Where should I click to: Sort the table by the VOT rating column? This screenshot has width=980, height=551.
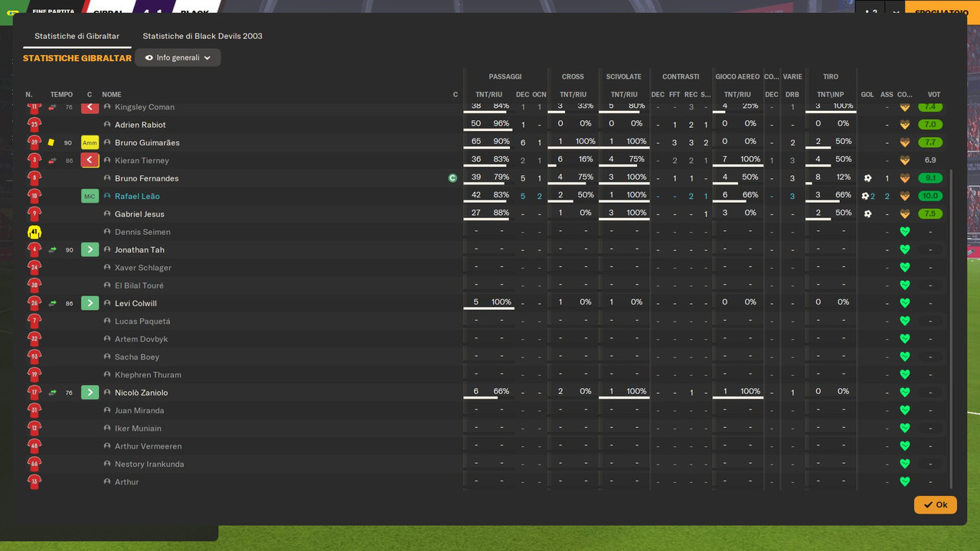934,95
